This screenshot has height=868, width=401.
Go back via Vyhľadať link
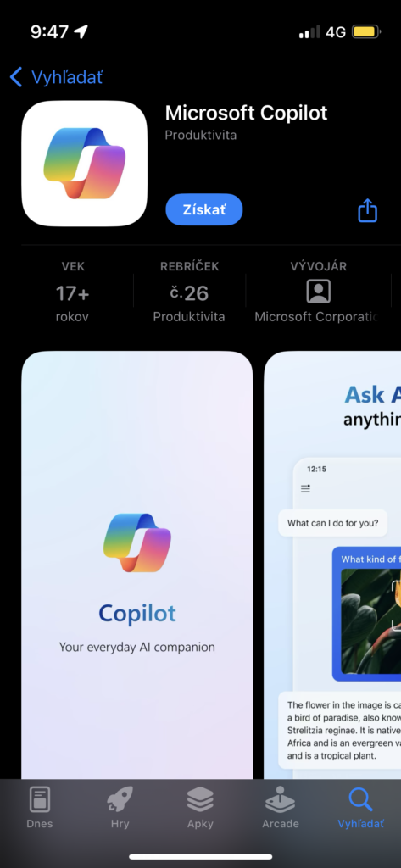[67, 77]
